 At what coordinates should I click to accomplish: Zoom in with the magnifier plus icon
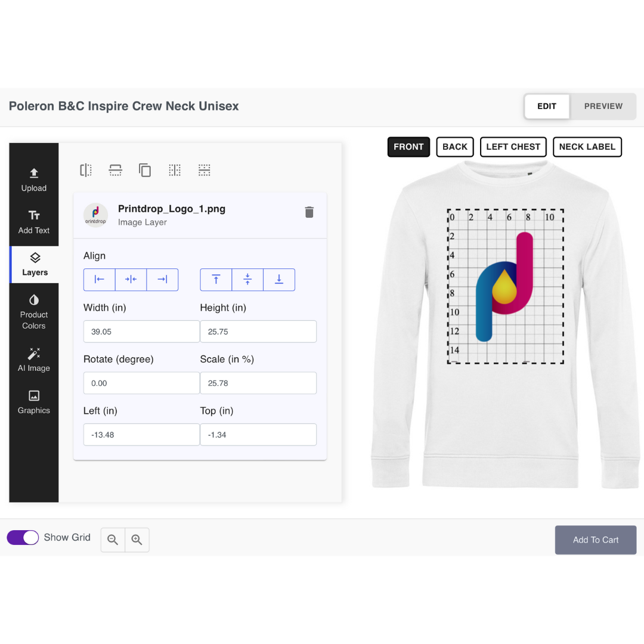pyautogui.click(x=137, y=540)
